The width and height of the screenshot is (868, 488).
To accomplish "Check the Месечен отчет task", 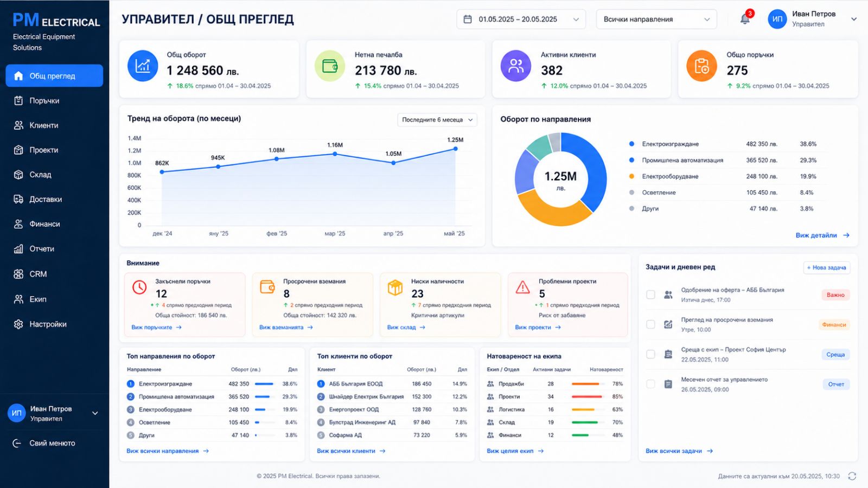I will 650,384.
